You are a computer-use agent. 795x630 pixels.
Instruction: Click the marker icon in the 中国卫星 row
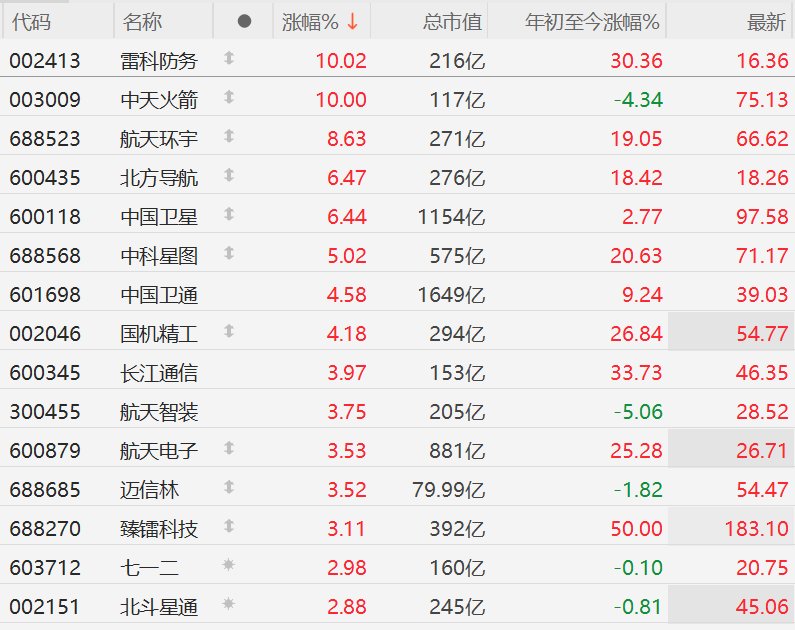[229, 214]
